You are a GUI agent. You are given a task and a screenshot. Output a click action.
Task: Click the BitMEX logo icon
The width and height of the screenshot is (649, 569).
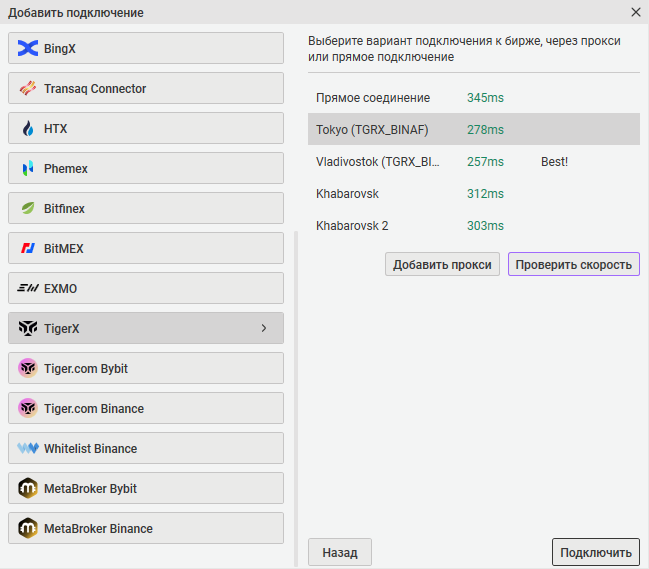[28, 248]
